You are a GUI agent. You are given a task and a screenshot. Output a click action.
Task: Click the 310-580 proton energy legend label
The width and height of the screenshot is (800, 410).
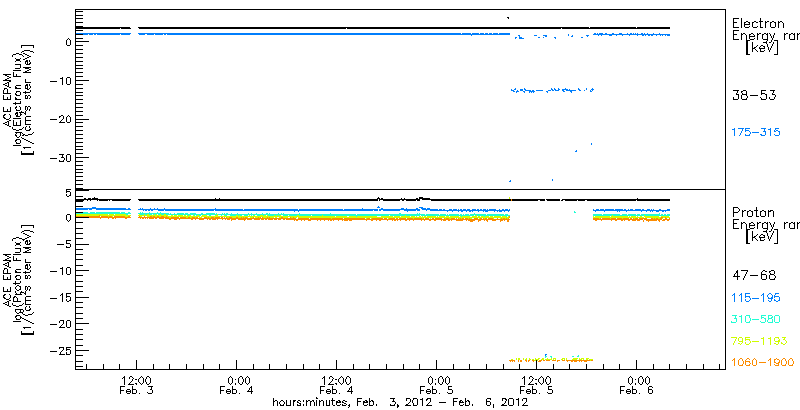coord(756,320)
